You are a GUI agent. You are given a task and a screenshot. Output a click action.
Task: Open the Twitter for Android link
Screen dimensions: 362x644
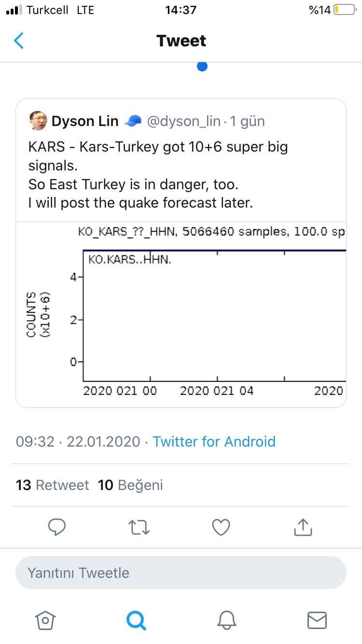coord(214,441)
